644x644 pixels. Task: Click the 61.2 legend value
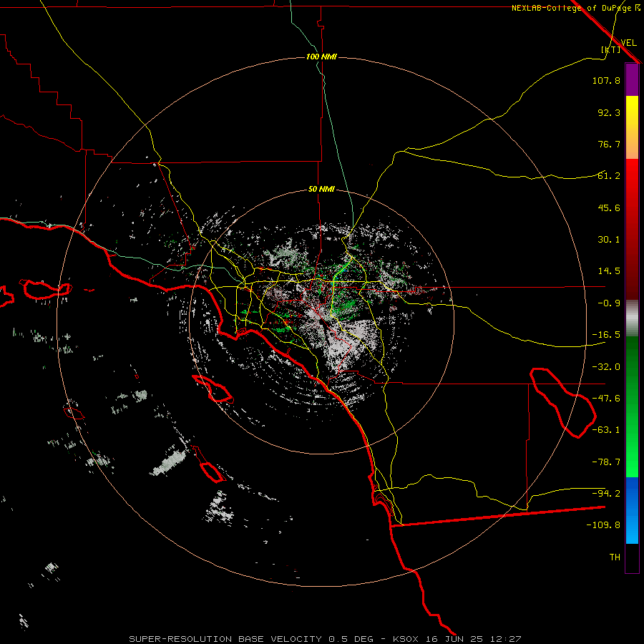pos(609,176)
